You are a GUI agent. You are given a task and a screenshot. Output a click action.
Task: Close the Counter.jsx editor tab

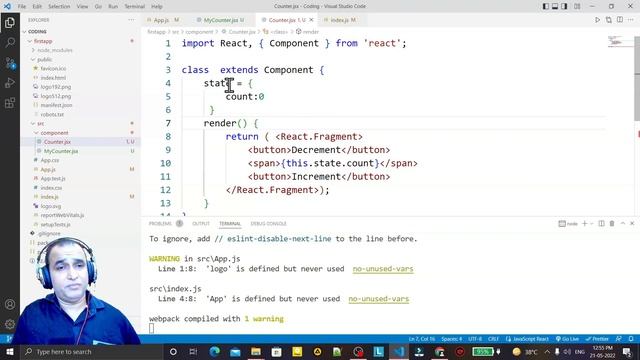coord(311,20)
